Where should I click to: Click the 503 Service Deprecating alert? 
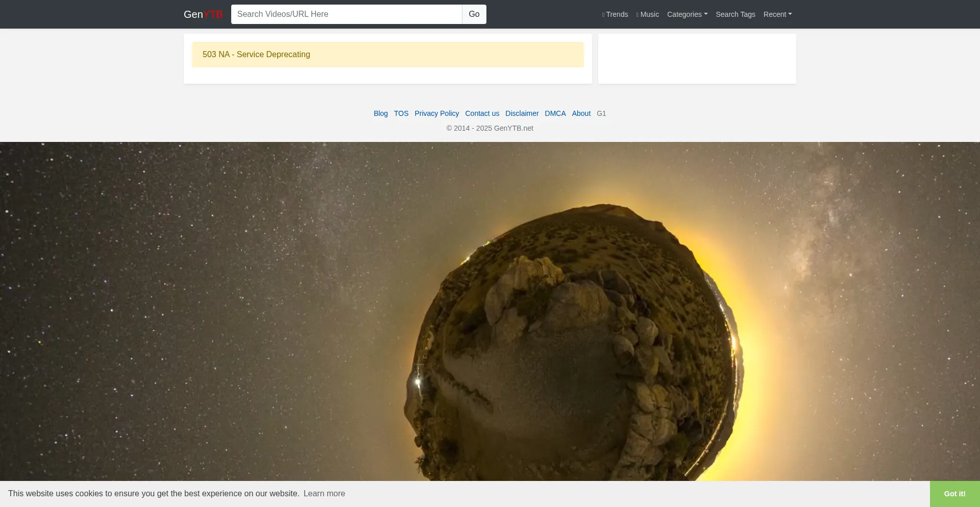[x=387, y=55]
